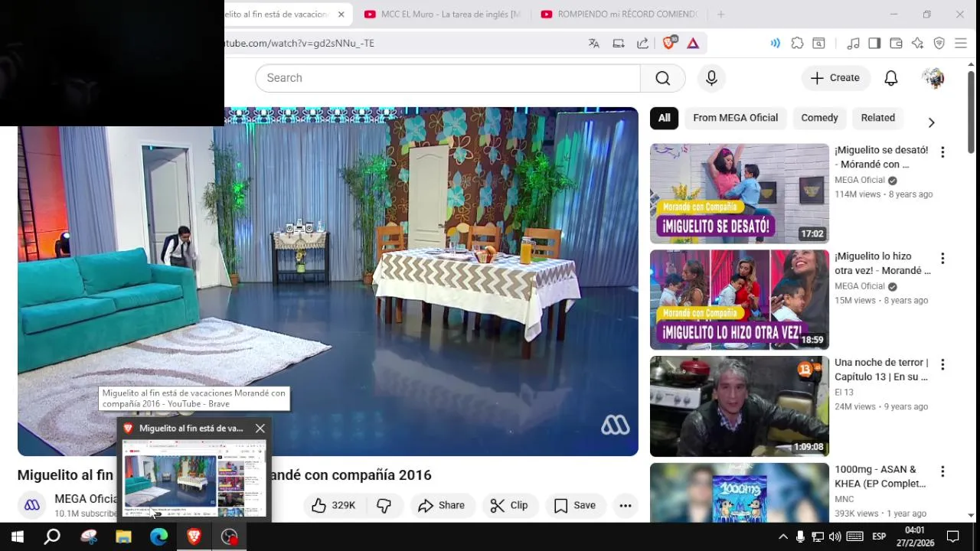Open Una noche de terror title link
Viewport: 980px width, 551px height.
(x=881, y=370)
